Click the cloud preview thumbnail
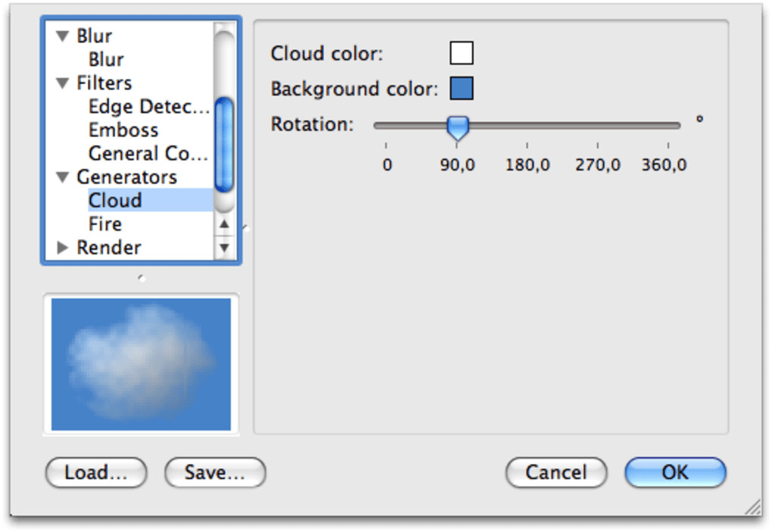This screenshot has width=772, height=532. pos(141,364)
